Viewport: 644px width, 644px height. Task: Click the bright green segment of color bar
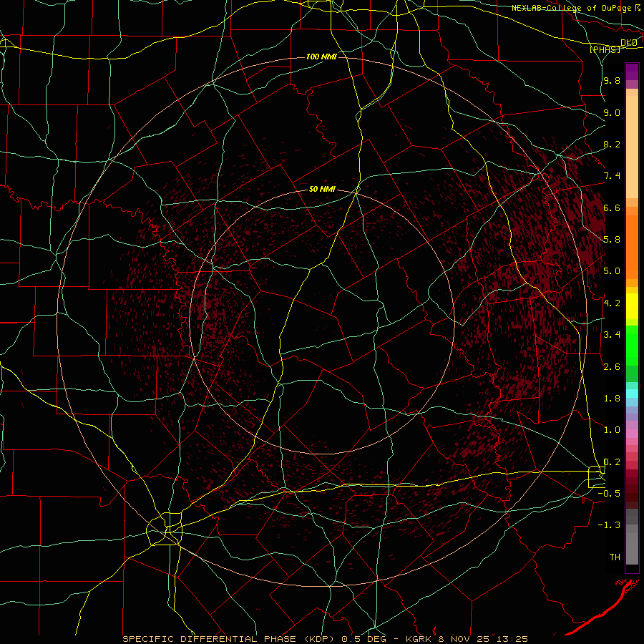(x=632, y=344)
